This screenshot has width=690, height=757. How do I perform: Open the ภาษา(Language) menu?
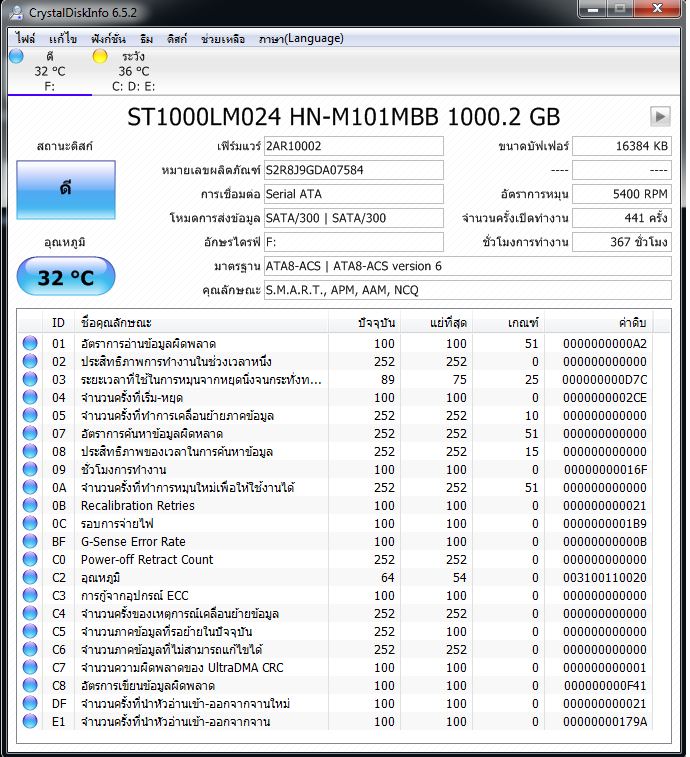301,38
